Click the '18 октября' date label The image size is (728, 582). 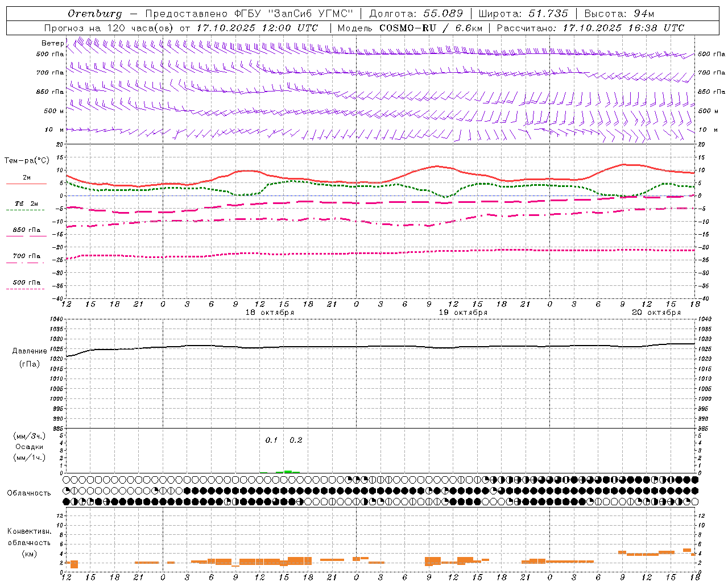point(270,313)
